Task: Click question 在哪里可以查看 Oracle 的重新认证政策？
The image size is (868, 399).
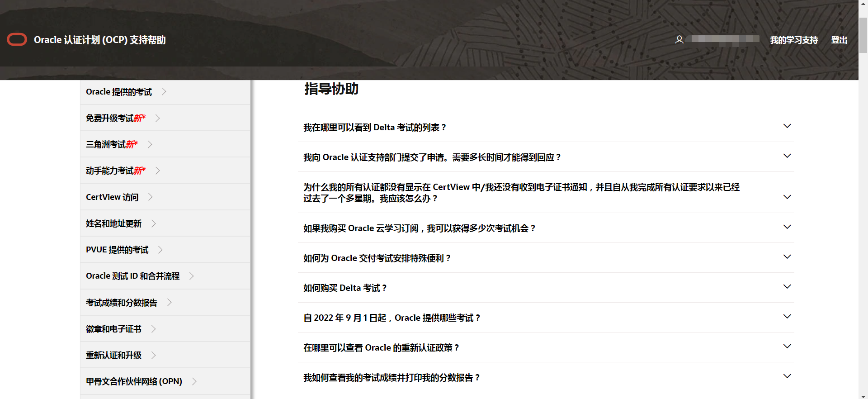Action: click(x=382, y=348)
